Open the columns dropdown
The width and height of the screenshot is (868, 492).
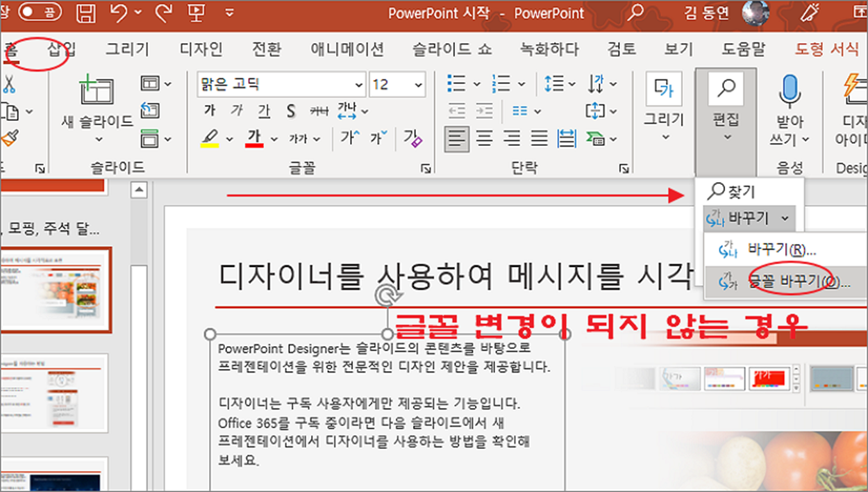click(527, 110)
